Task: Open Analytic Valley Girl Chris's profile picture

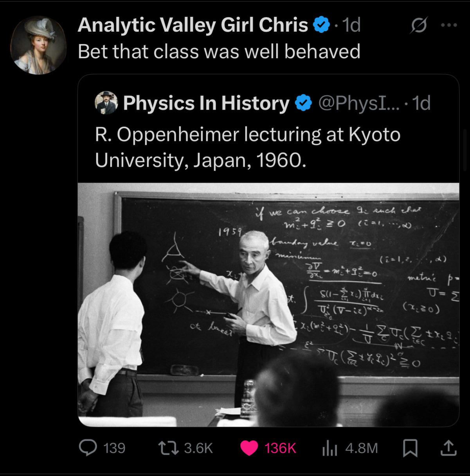Action: click(38, 45)
